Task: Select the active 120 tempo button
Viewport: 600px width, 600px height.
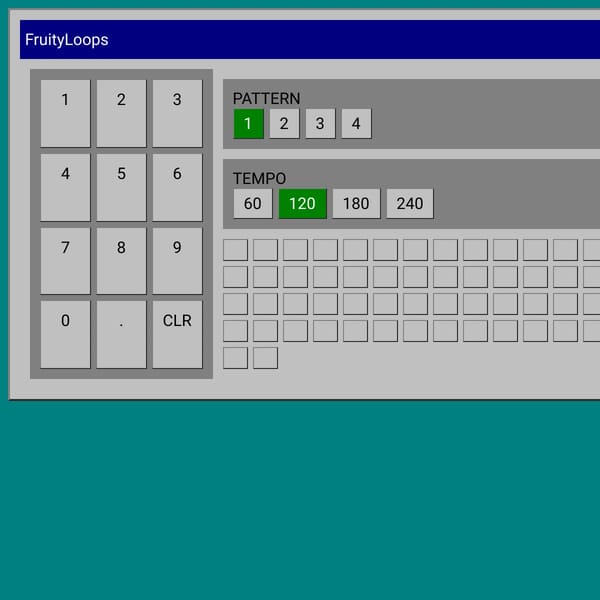Action: (303, 204)
